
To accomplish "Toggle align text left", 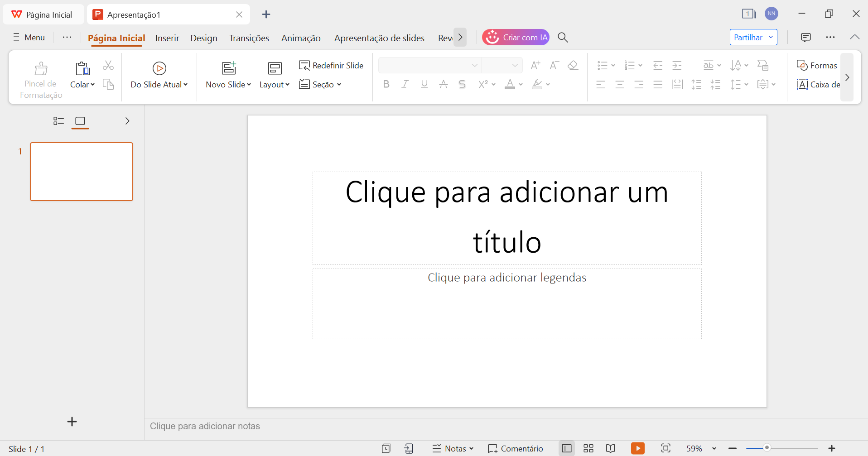I will click(601, 84).
